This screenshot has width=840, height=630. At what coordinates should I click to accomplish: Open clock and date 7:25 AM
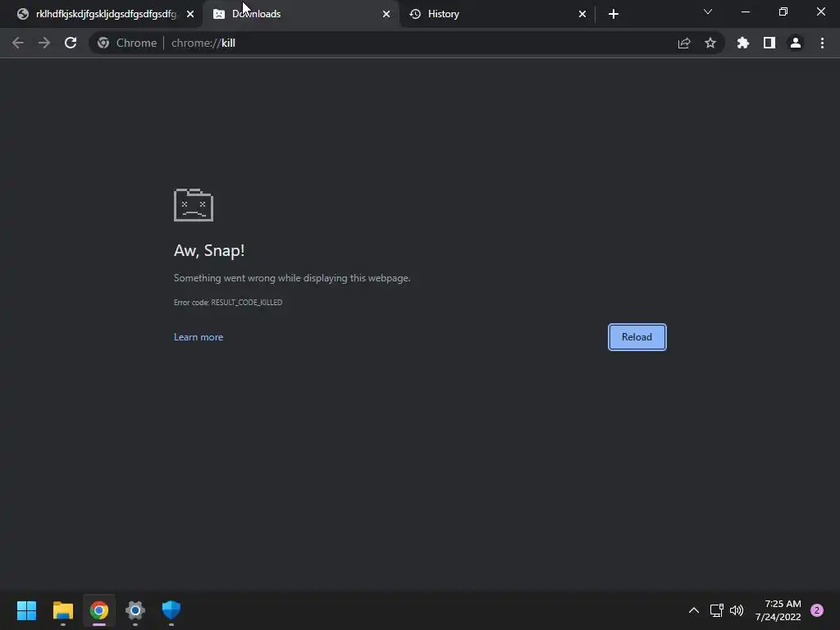[778, 610]
